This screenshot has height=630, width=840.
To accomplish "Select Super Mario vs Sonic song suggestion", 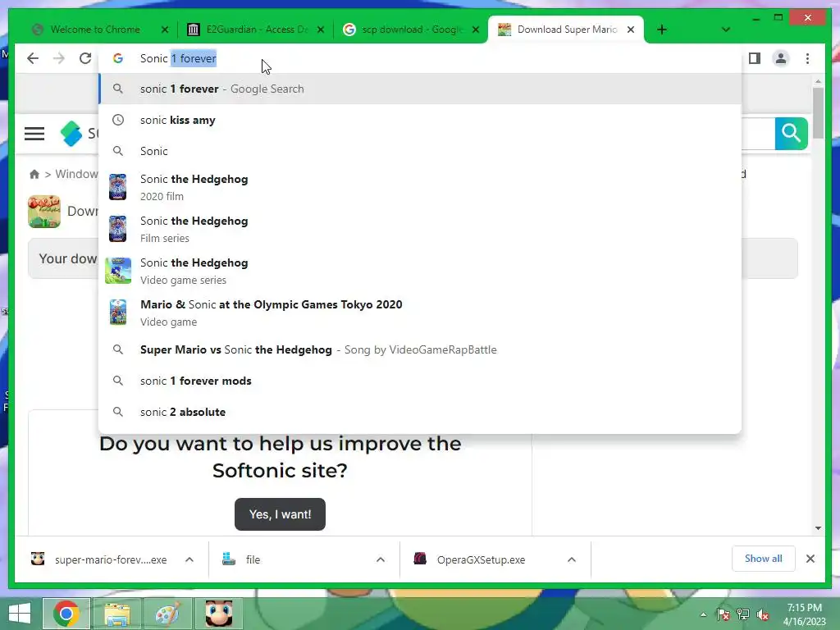I will coord(421,349).
